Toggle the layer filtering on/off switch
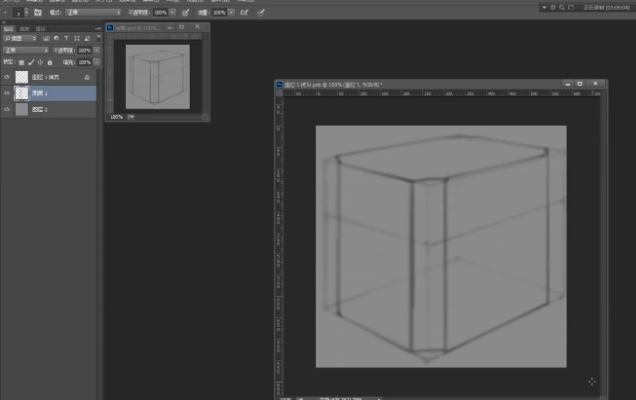Viewport: 636px width, 400px height. [99, 39]
